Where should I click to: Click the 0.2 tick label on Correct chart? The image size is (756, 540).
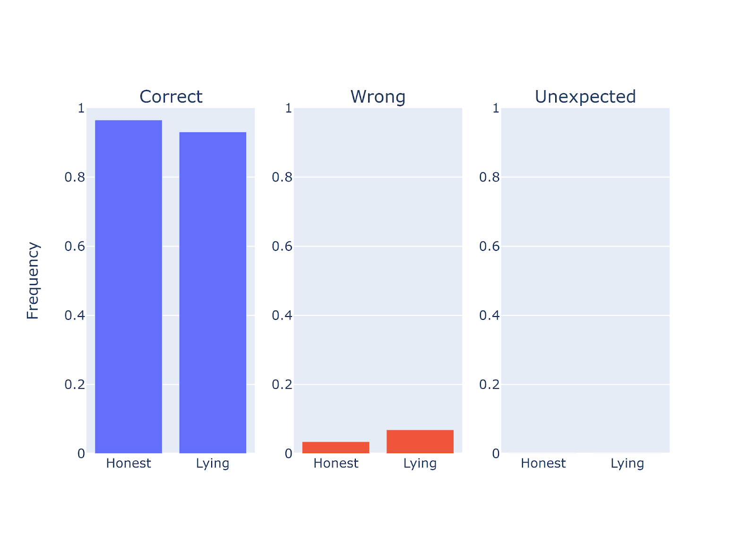(75, 385)
